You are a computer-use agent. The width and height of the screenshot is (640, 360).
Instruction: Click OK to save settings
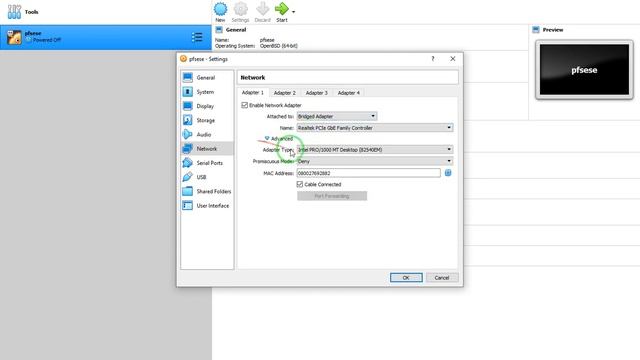click(x=406, y=278)
